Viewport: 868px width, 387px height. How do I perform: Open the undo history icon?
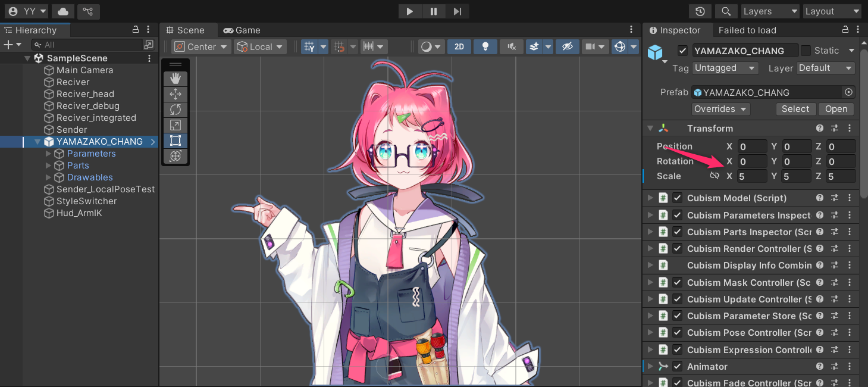tap(700, 11)
